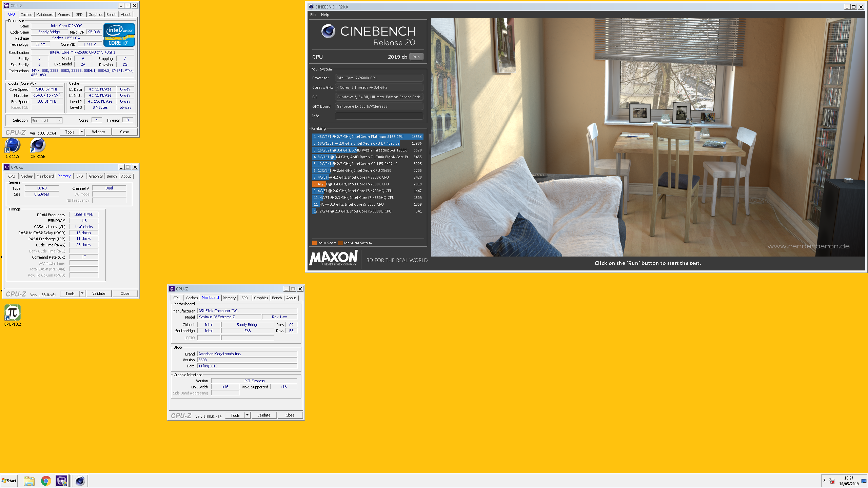Click BIOS Version value 3603
The height and width of the screenshot is (488, 868).
[x=247, y=360]
